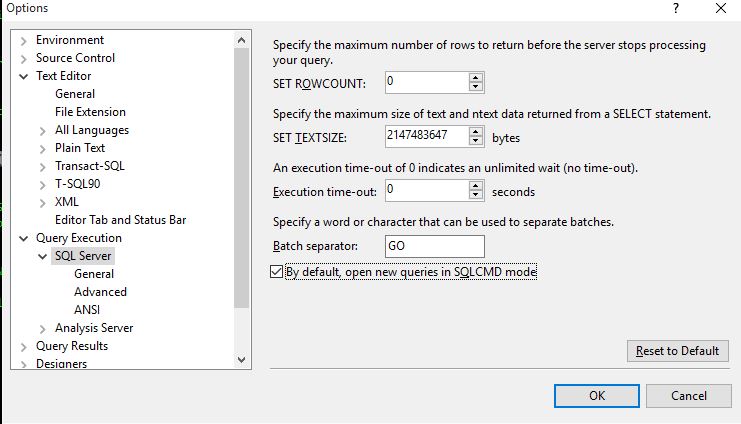Expand the Transact-SQL node
741x424 pixels.
click(x=43, y=166)
